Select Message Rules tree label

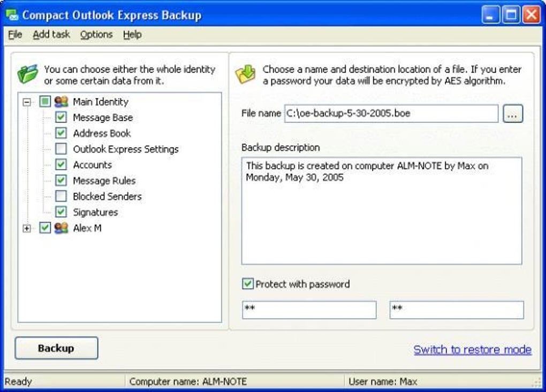tap(104, 181)
